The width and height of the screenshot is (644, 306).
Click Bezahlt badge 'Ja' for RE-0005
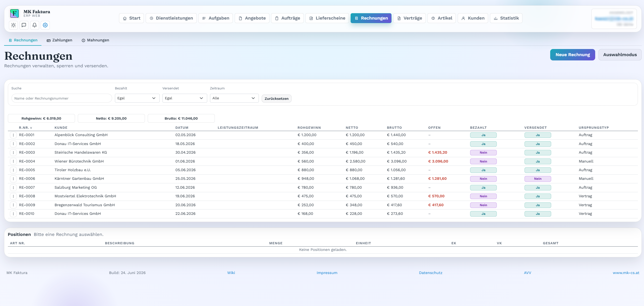pos(483,170)
